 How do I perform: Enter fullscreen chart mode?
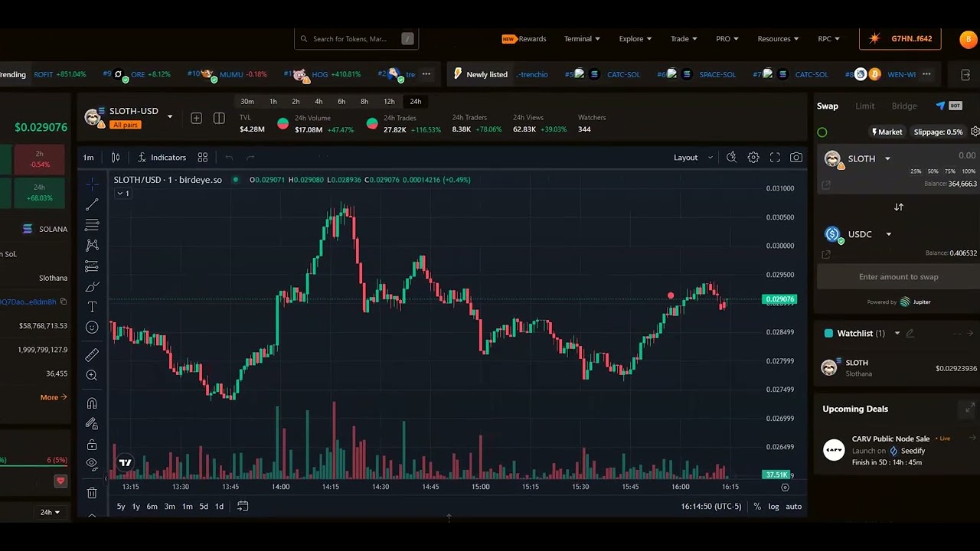tap(775, 158)
